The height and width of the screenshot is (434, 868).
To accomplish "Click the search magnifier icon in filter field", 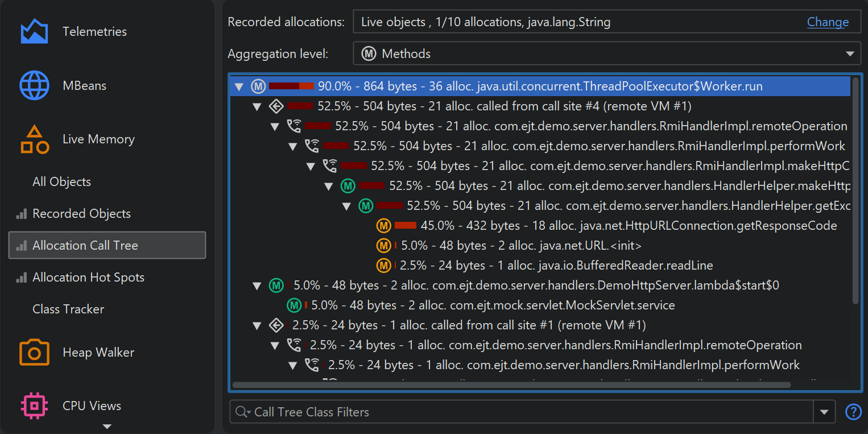I will pyautogui.click(x=242, y=412).
